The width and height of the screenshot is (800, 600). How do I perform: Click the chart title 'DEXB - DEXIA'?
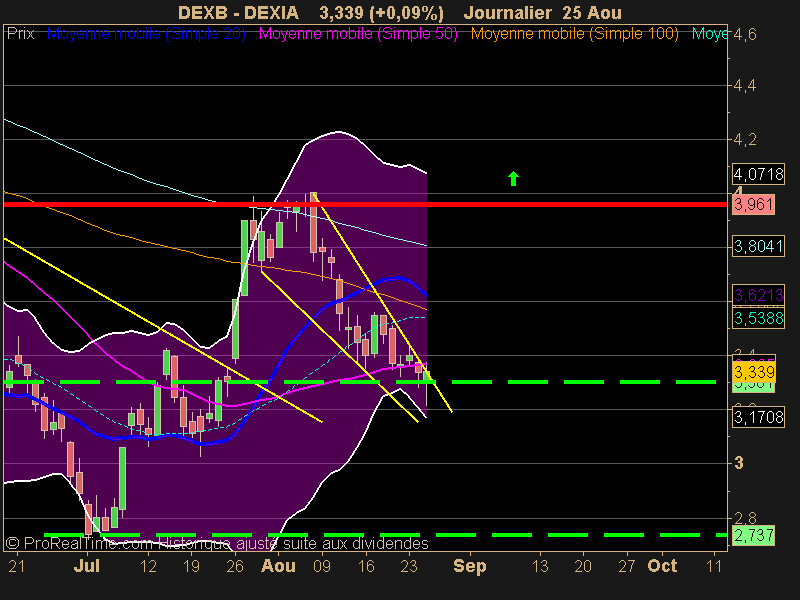pos(238,12)
